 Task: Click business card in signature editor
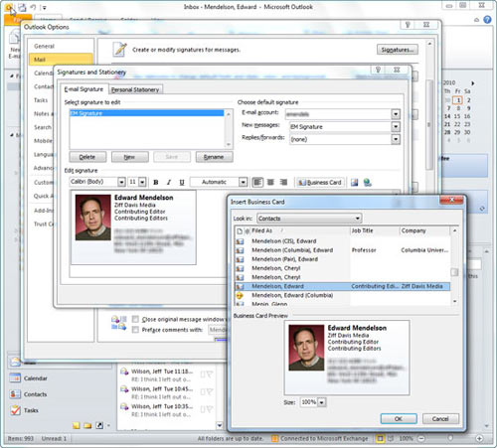click(133, 227)
